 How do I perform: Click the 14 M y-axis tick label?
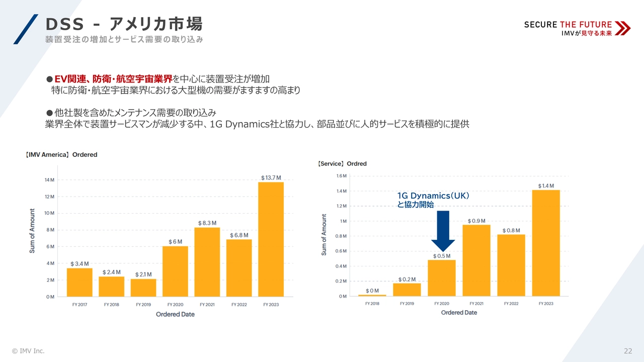pos(49,180)
